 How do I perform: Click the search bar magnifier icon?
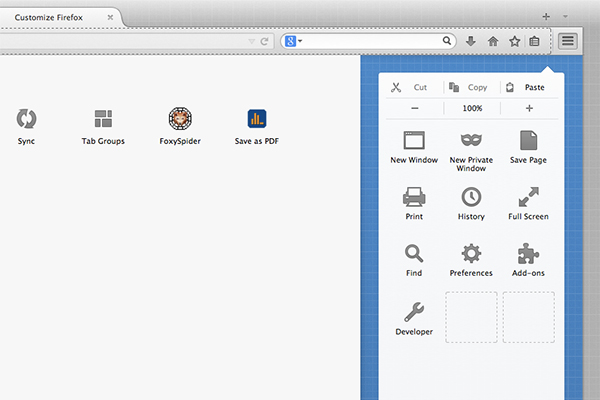[x=447, y=41]
